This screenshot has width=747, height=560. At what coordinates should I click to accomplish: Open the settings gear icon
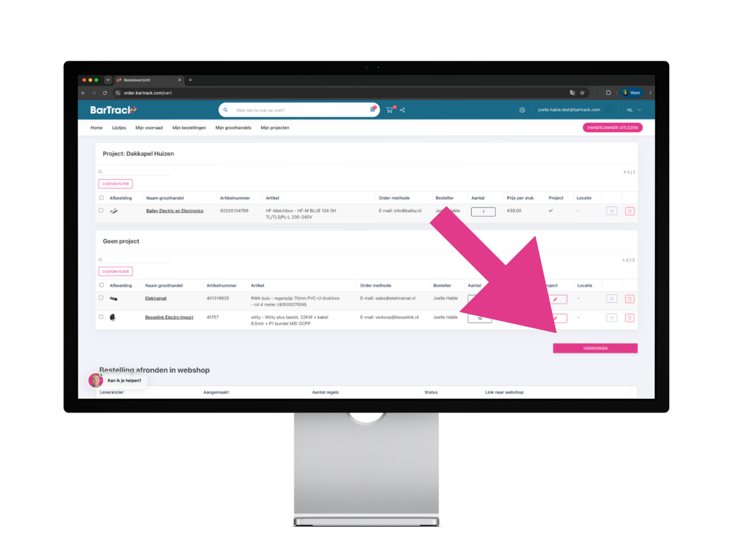point(522,110)
